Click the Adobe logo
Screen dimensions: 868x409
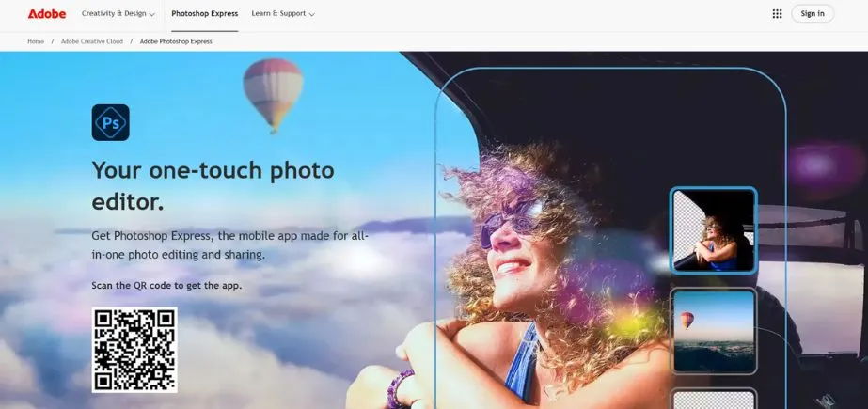pyautogui.click(x=46, y=14)
